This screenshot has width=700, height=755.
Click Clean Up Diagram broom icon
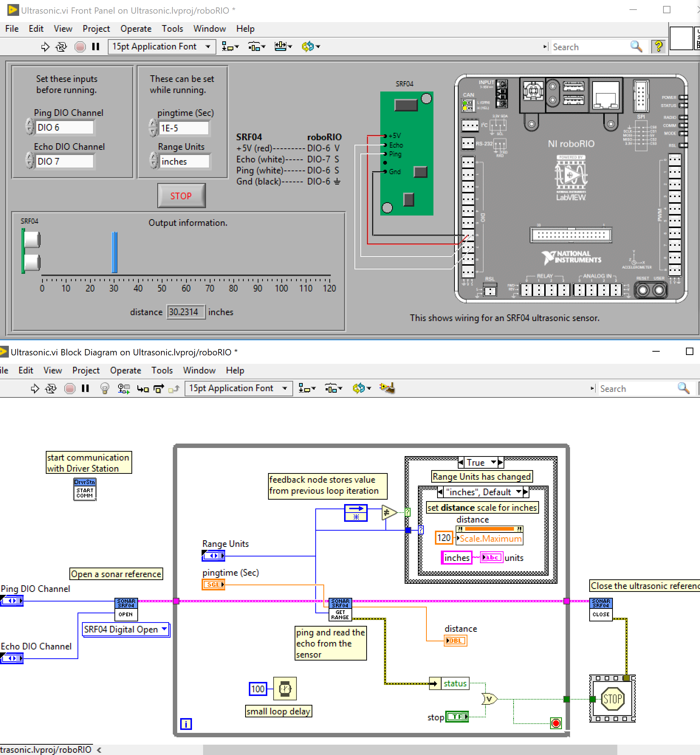coord(387,388)
